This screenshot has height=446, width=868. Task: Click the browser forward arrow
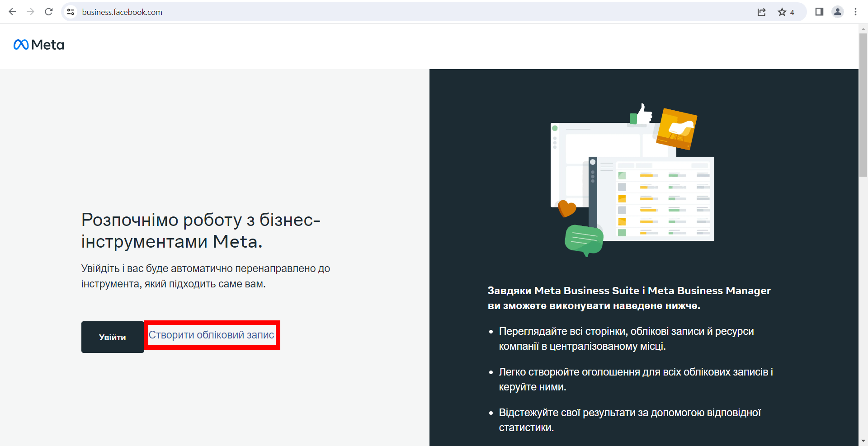coord(30,12)
